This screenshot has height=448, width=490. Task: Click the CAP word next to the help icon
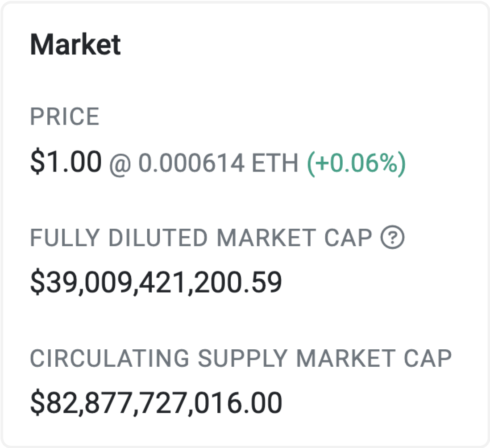pos(348,238)
